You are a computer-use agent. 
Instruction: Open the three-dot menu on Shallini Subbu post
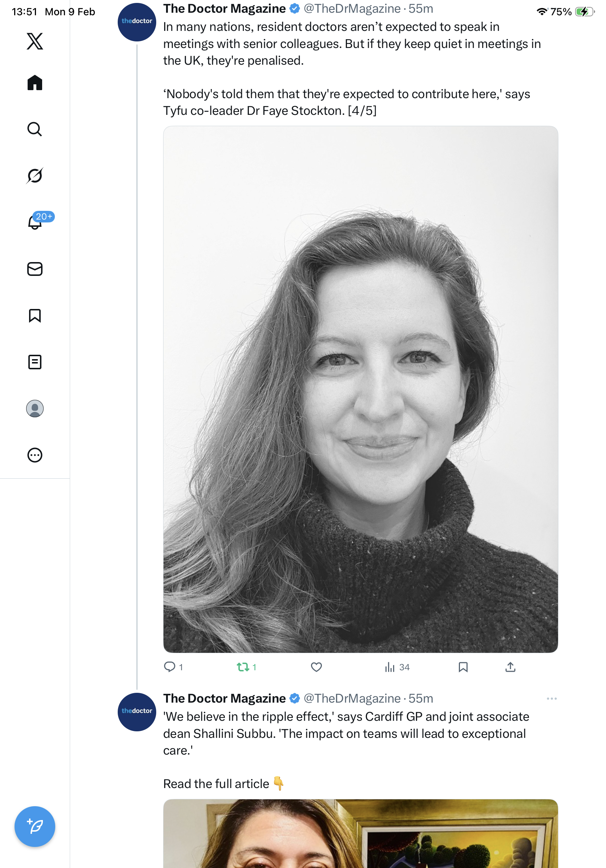(552, 699)
